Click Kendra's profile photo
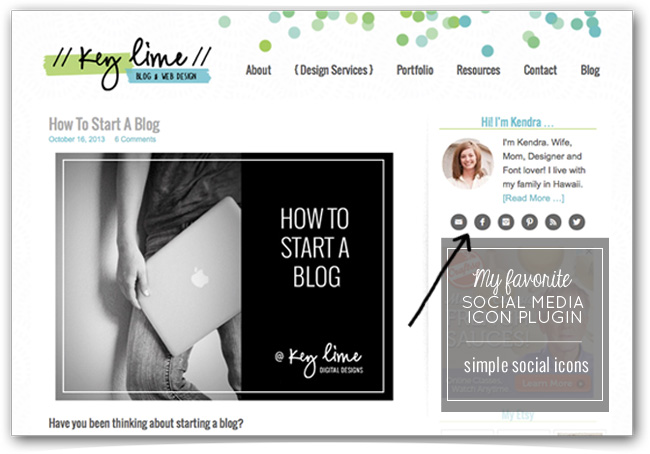The image size is (650, 454). pyautogui.click(x=468, y=164)
